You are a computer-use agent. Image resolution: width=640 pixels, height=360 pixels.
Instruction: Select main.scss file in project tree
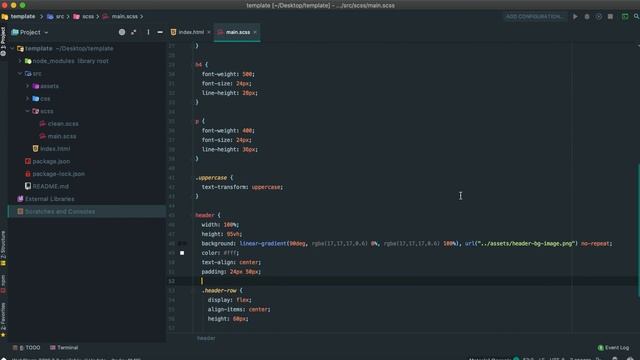coord(58,136)
